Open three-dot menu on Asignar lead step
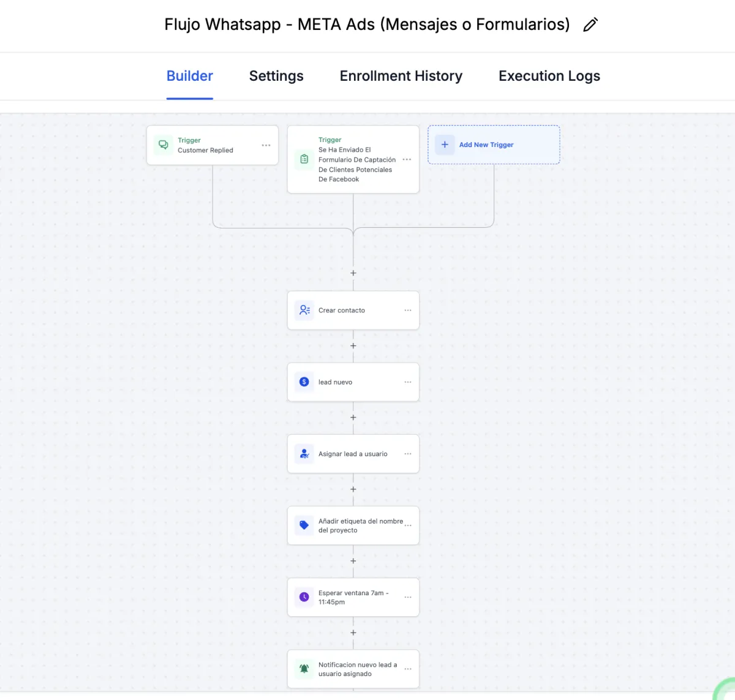The width and height of the screenshot is (735, 700). (408, 454)
